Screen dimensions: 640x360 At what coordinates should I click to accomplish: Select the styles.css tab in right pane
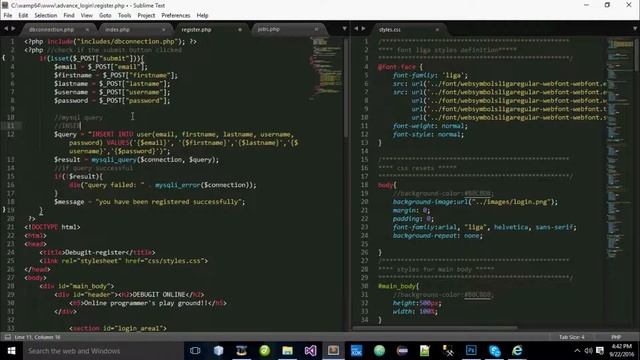point(390,30)
